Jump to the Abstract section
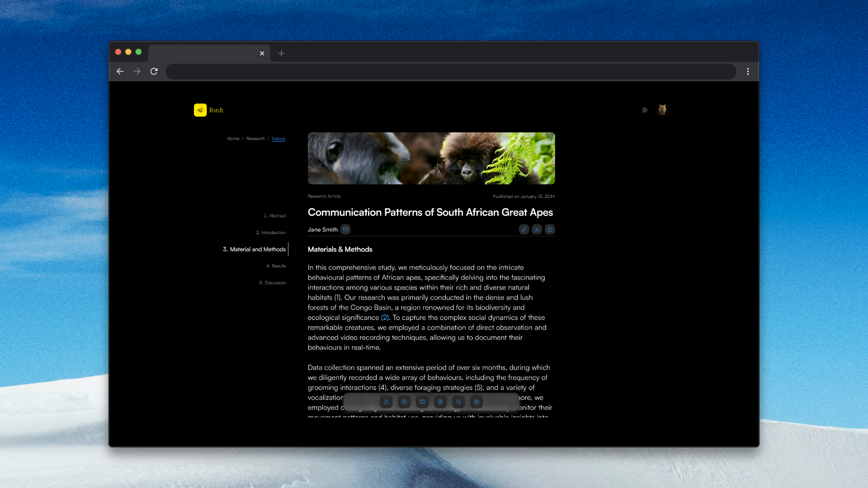 pyautogui.click(x=274, y=216)
